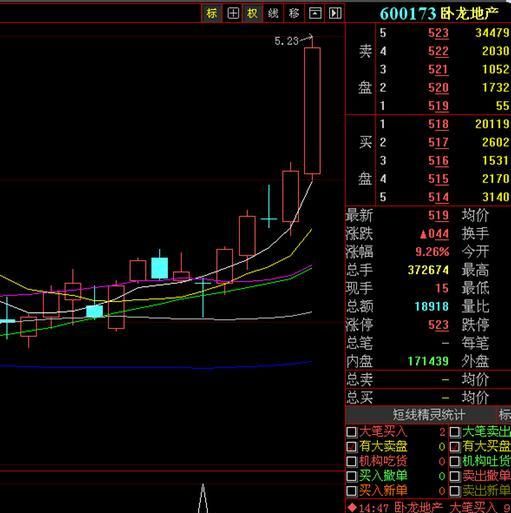This screenshot has height=513, width=511.
Task: Click the 标 toolbar icon
Action: pyautogui.click(x=211, y=13)
